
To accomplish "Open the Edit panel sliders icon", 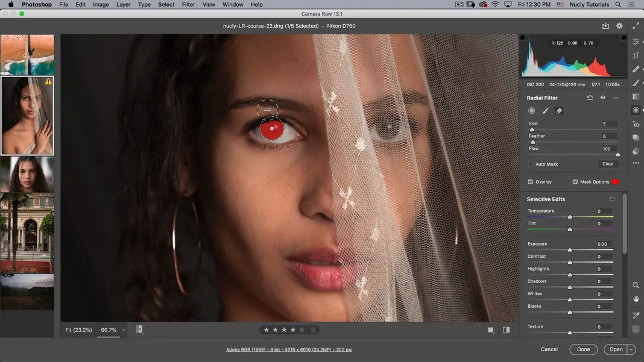I will pos(636,42).
